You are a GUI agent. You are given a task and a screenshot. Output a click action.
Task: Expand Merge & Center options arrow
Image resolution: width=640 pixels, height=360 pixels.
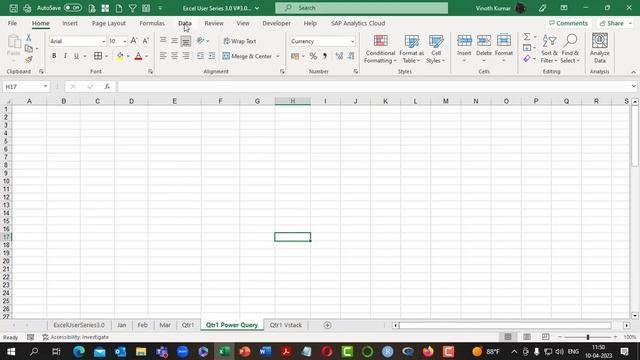coord(278,56)
